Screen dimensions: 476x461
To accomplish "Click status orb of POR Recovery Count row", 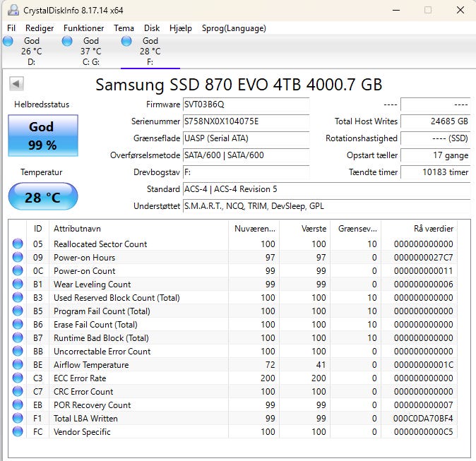I will click(18, 405).
